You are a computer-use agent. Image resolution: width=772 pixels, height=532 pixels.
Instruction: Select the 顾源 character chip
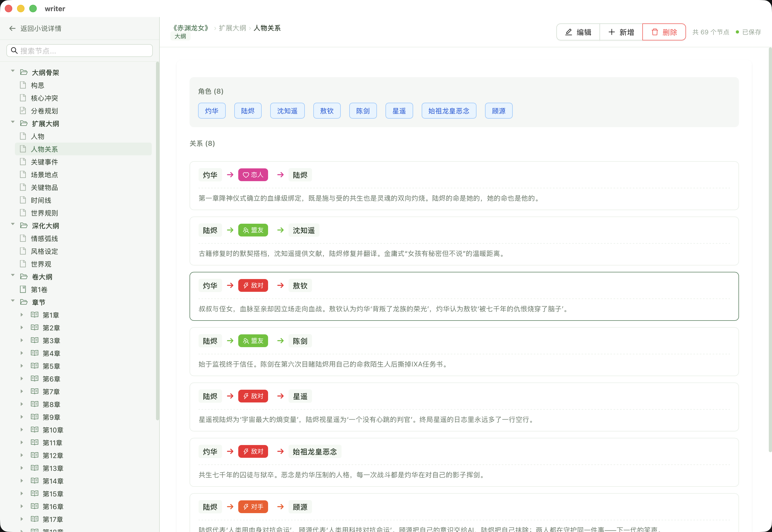point(498,111)
